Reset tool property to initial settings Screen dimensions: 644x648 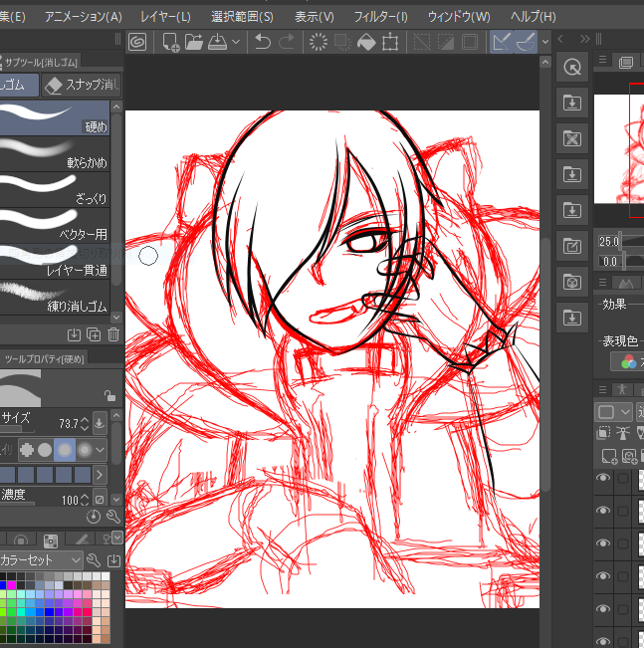[x=94, y=517]
